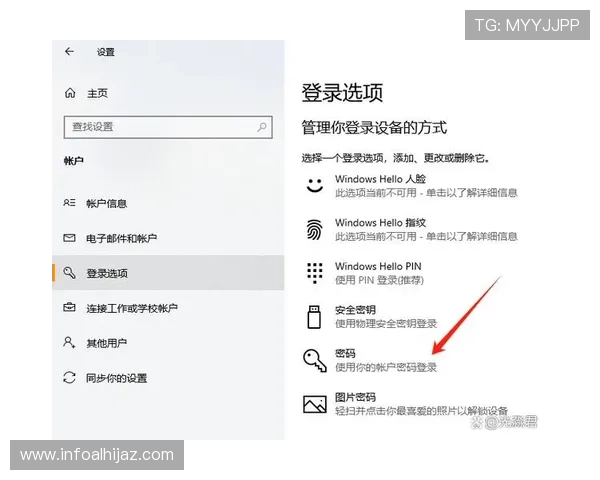
Task: Click the fingerprint icon for Windows Hello 指纹
Action: pos(315,229)
